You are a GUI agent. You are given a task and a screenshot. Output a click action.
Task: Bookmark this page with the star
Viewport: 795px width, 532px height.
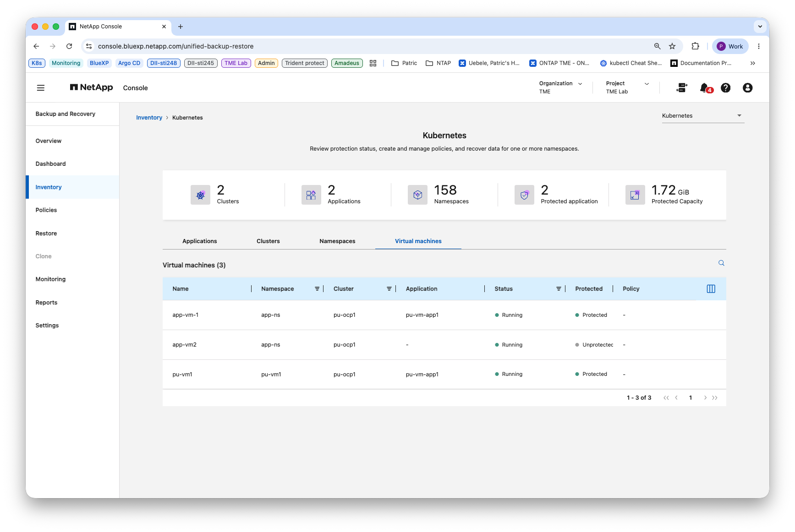pyautogui.click(x=672, y=46)
